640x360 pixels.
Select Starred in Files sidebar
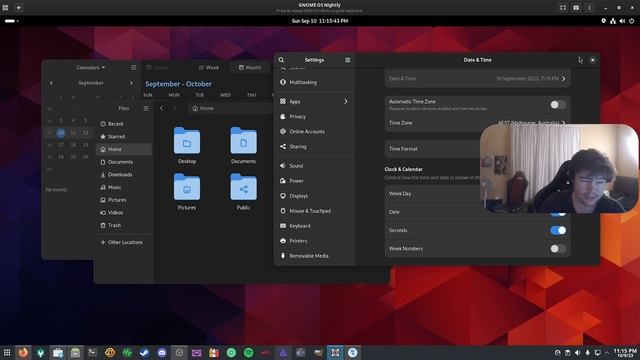[124, 136]
